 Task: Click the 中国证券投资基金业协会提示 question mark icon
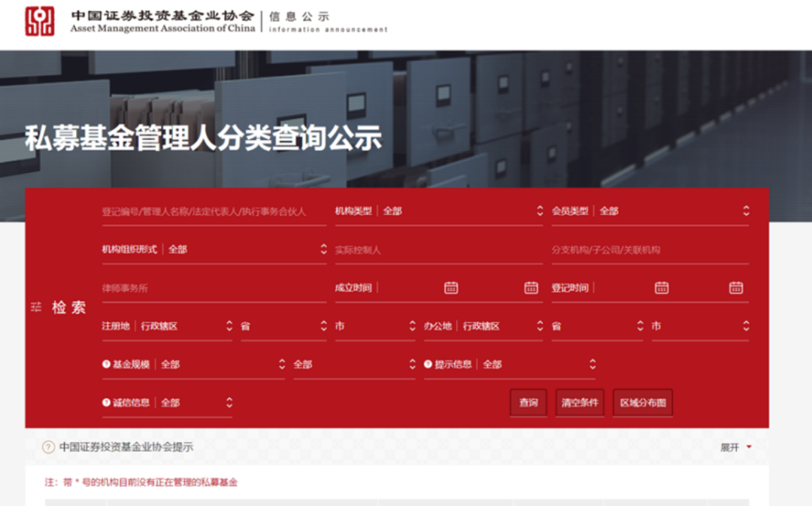point(48,447)
